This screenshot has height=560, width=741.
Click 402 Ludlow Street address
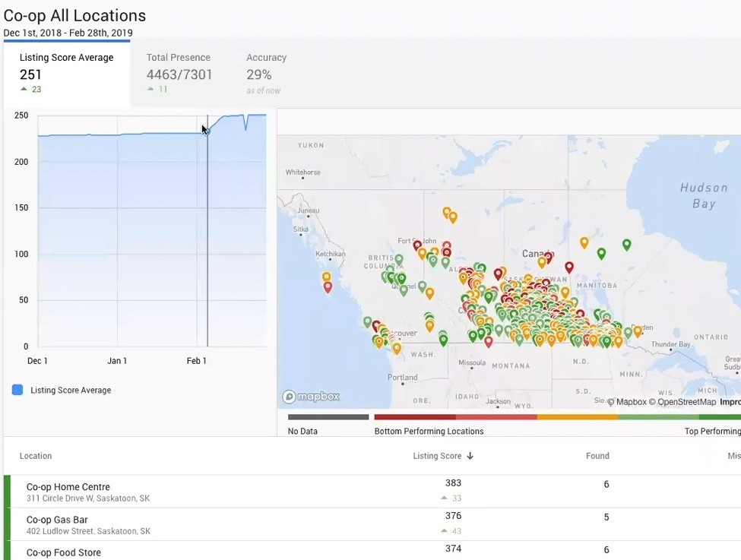pyautogui.click(x=88, y=531)
